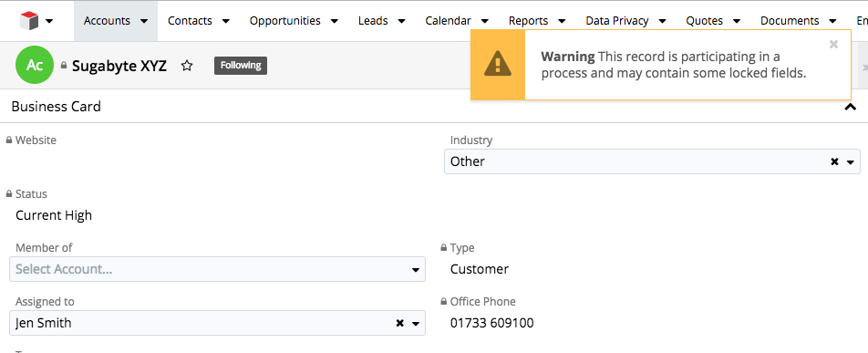Click the warning triangle icon
The width and height of the screenshot is (868, 353).
coord(498,63)
